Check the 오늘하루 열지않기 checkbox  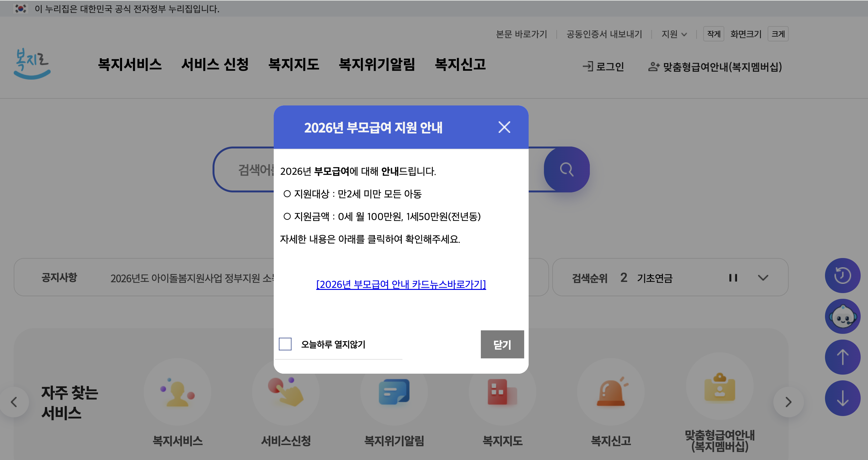pyautogui.click(x=285, y=344)
